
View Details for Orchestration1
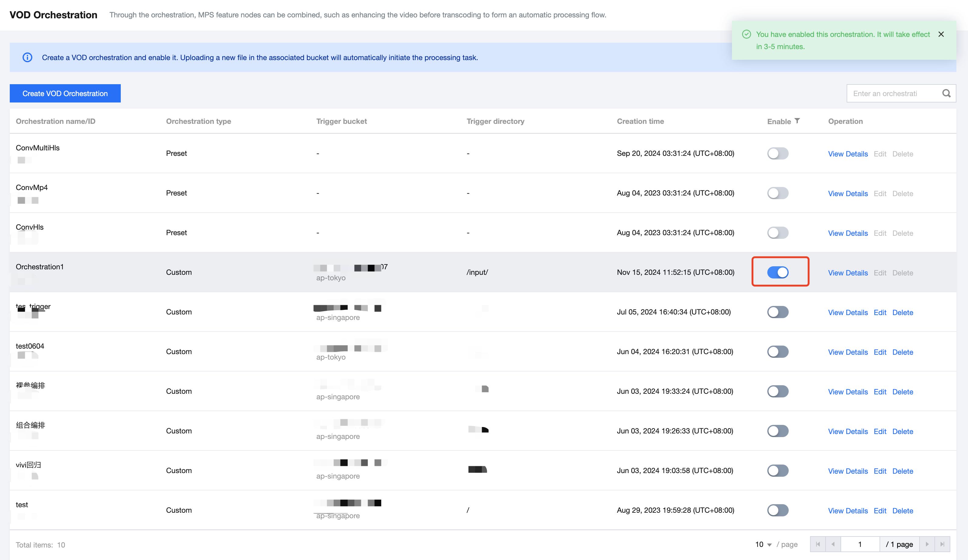point(848,273)
